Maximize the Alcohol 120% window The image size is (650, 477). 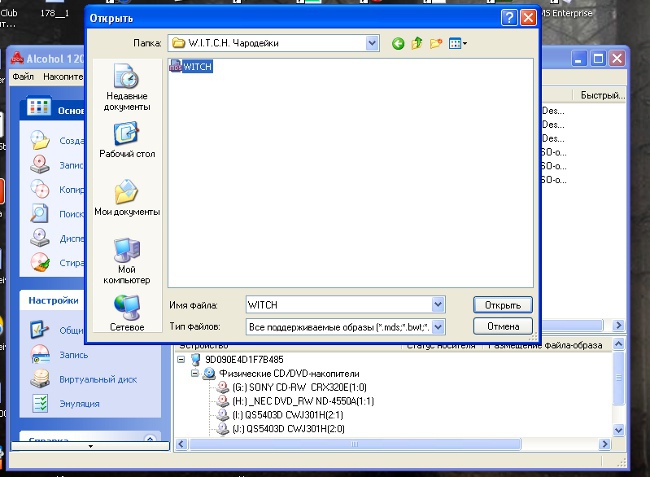click(598, 59)
